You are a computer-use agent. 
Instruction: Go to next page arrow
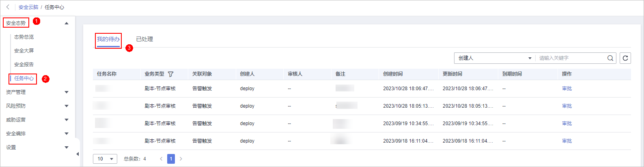[x=181, y=159]
